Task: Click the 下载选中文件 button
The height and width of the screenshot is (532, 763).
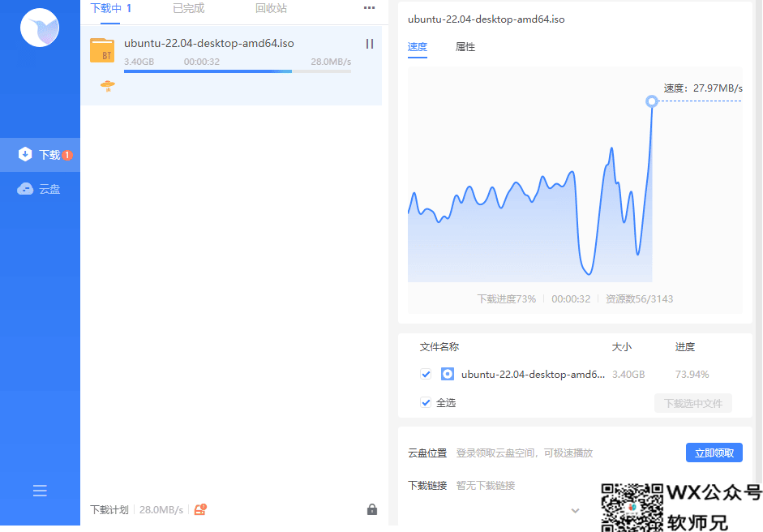Action: [693, 403]
